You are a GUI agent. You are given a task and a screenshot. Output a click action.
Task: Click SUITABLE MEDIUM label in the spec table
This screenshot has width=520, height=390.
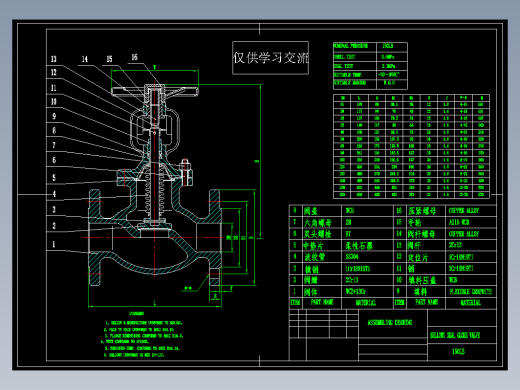[x=350, y=83]
